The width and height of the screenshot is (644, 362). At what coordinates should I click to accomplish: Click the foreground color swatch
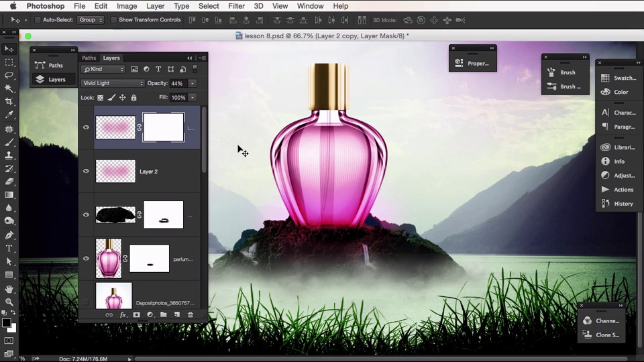pyautogui.click(x=6, y=323)
